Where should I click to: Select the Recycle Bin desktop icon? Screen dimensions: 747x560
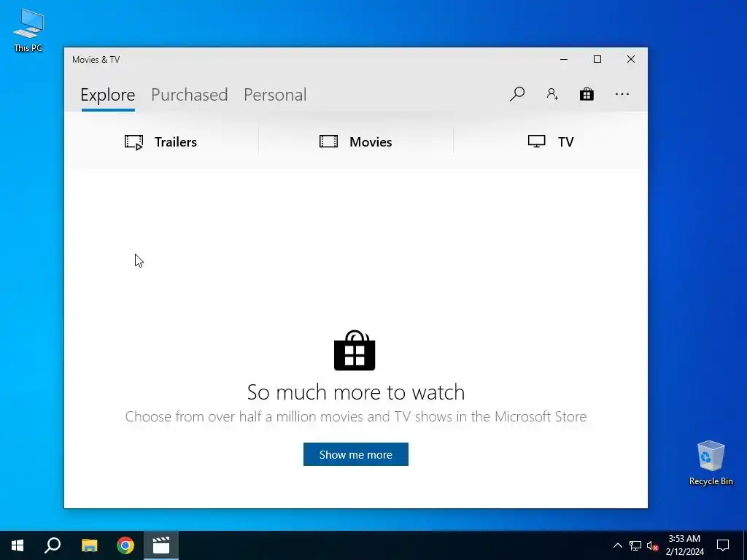point(711,463)
